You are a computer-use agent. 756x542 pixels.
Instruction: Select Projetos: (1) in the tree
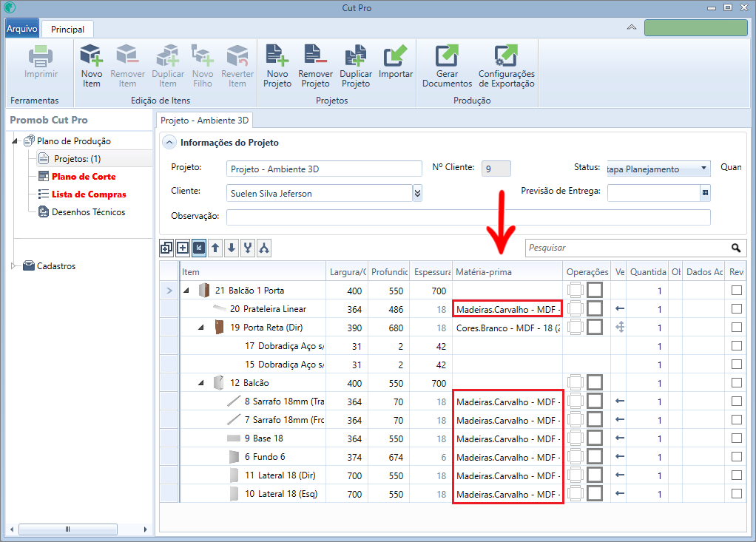click(x=77, y=158)
